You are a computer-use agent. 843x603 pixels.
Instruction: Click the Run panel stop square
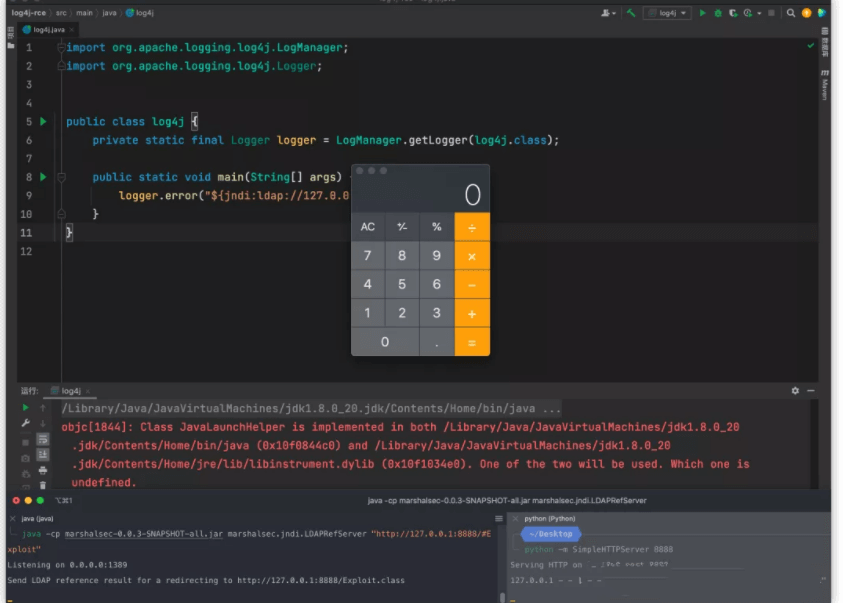[x=25, y=442]
